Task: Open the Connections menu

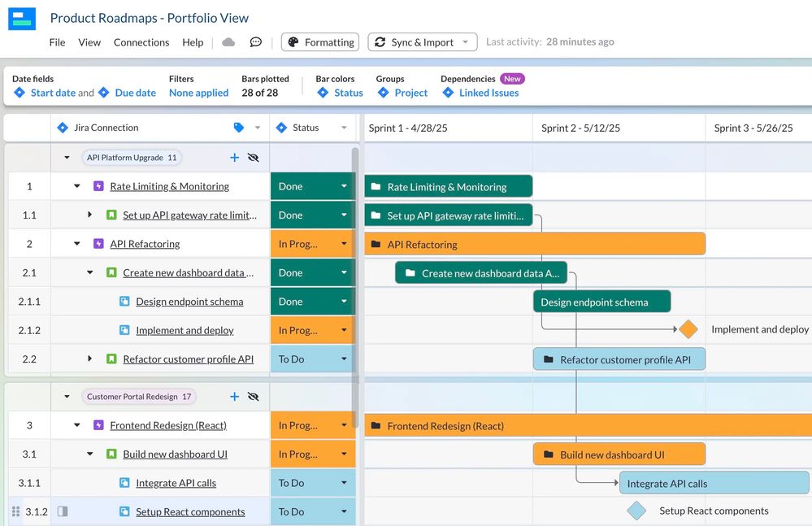Action: pyautogui.click(x=141, y=41)
